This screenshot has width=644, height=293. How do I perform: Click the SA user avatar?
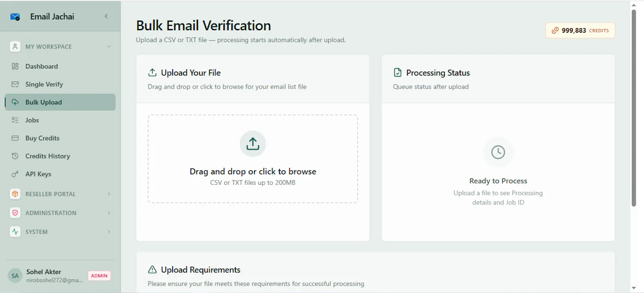[x=15, y=276]
